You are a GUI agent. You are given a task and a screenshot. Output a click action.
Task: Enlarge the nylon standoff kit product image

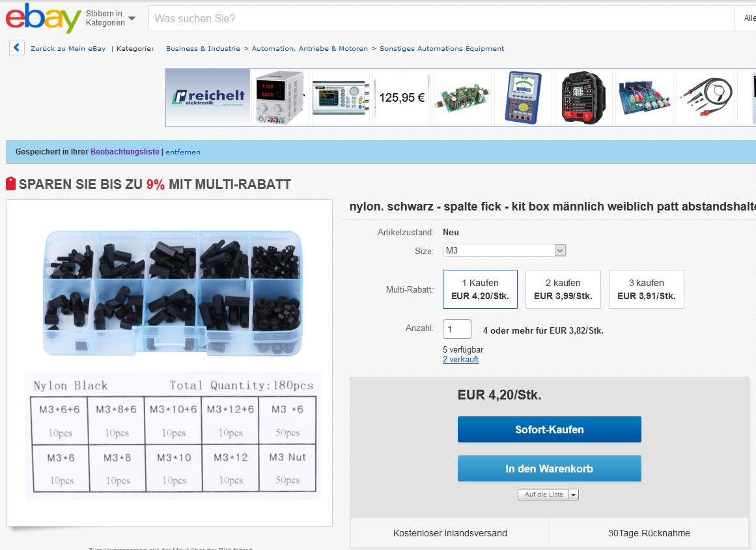pyautogui.click(x=169, y=363)
